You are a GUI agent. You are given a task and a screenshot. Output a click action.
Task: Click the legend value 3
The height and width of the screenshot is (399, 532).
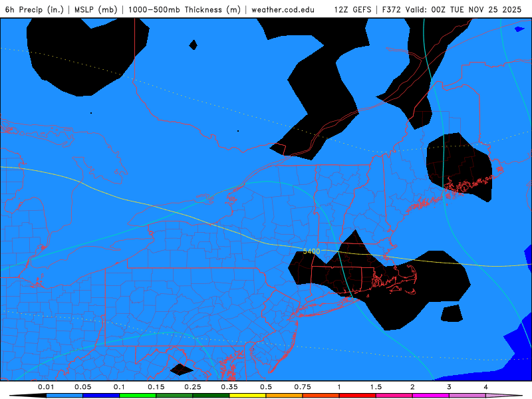[450, 387]
